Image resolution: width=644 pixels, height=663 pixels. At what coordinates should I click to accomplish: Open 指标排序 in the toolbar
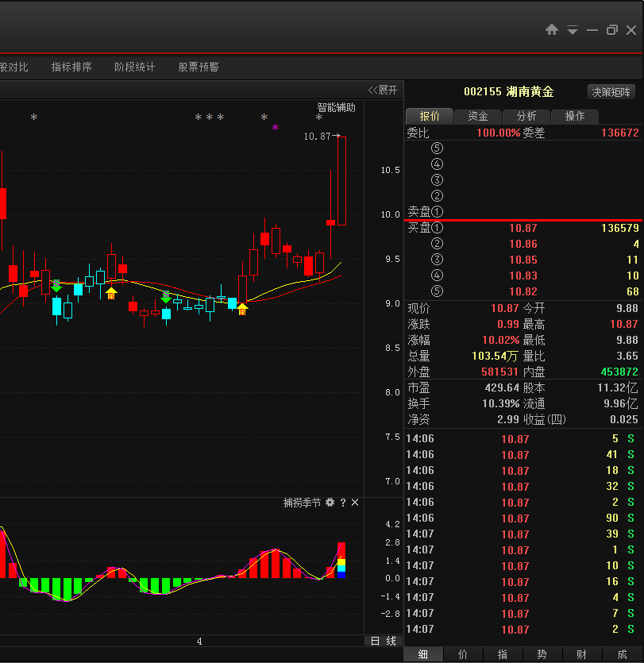click(x=71, y=67)
